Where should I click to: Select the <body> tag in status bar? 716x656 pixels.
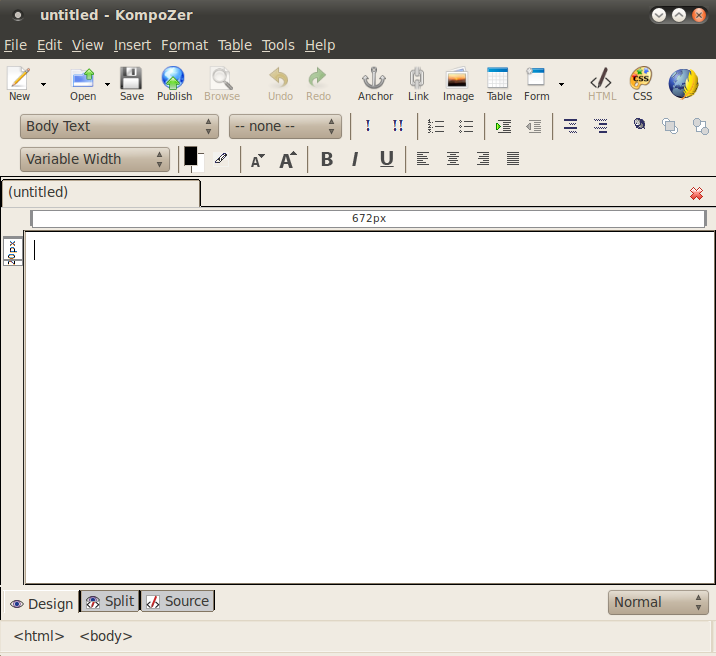(x=105, y=636)
